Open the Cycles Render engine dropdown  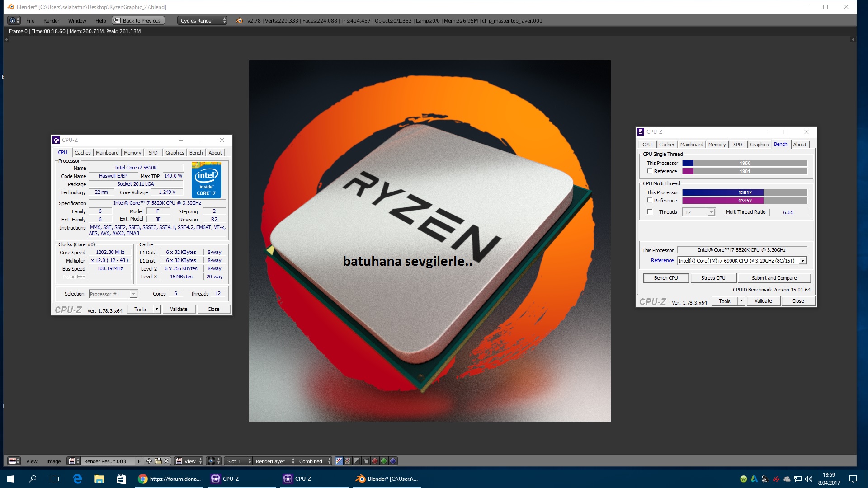point(202,20)
